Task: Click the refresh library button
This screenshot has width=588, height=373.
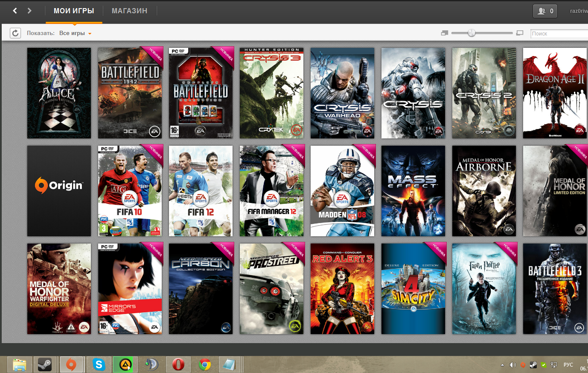Action: 15,33
